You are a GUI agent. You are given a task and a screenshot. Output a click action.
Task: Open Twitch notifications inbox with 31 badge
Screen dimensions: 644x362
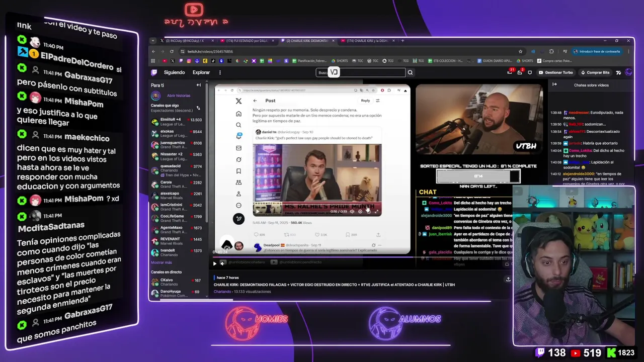(x=510, y=72)
